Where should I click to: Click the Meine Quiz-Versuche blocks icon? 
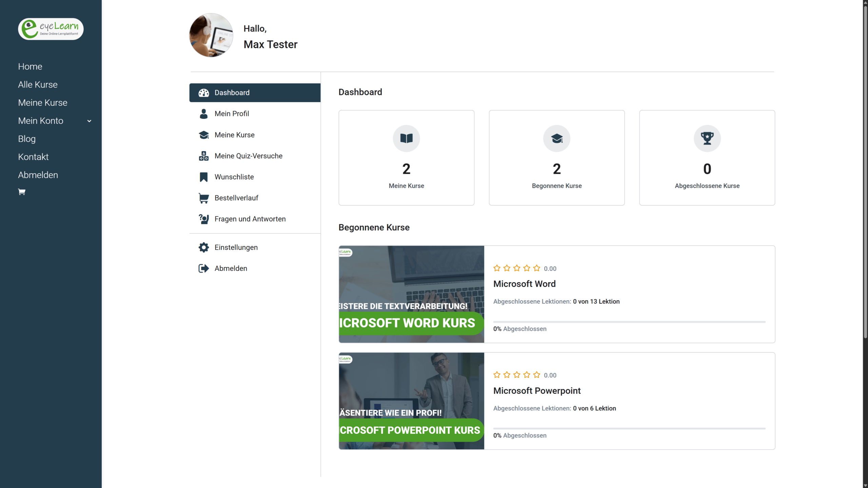203,156
